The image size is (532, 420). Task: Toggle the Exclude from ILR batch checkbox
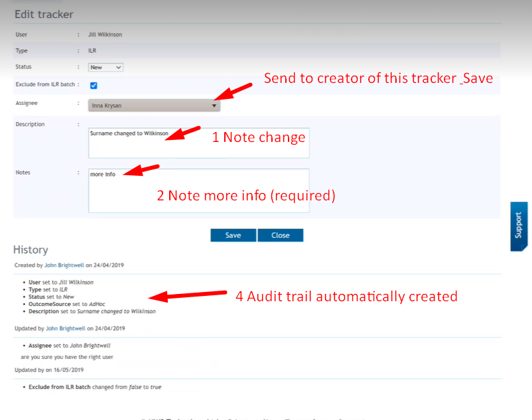coord(94,85)
